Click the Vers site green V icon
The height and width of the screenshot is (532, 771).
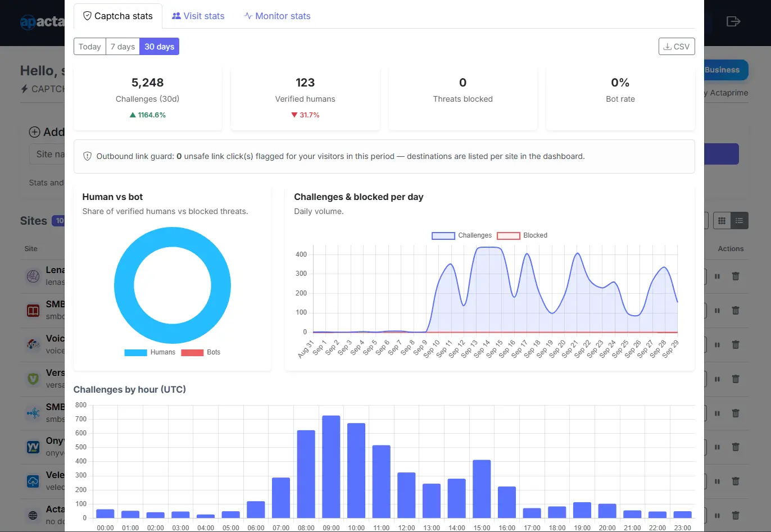click(33, 379)
